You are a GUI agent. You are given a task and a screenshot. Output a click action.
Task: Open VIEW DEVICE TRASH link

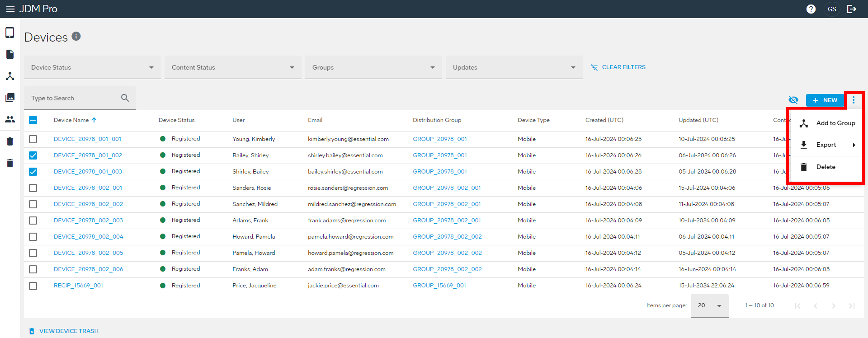click(x=64, y=331)
